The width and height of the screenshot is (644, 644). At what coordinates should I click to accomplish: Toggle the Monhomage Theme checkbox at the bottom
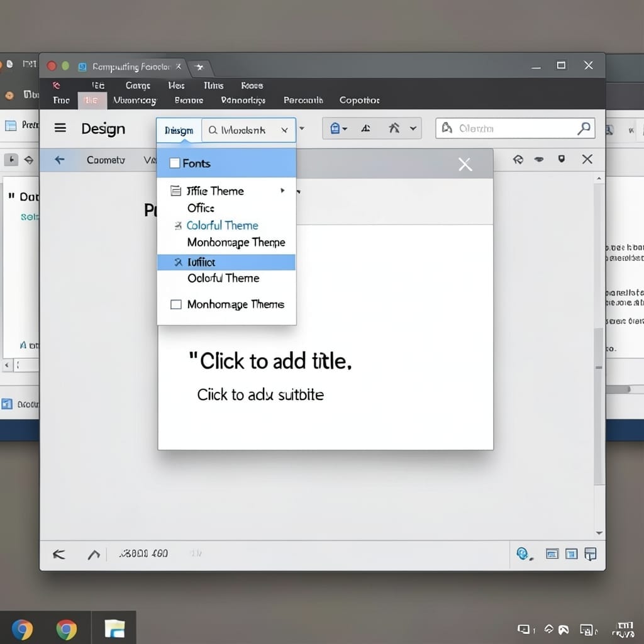pos(176,304)
